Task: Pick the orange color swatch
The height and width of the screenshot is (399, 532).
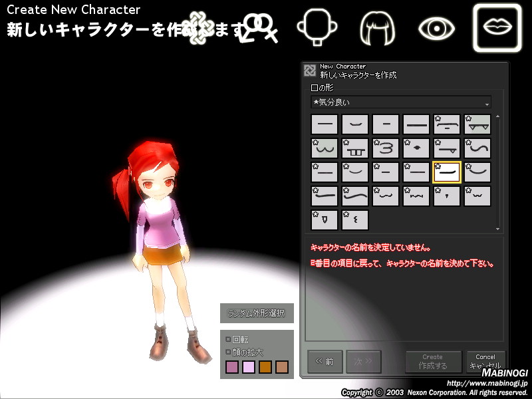Action: point(265,367)
